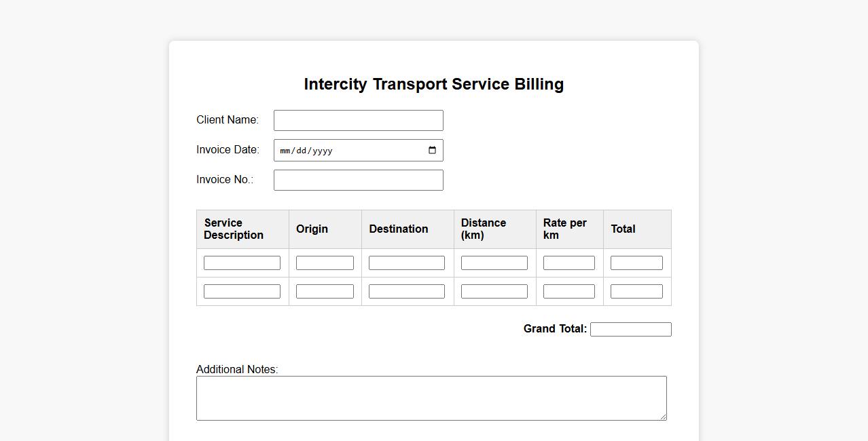Grab the Additional Notes resize handle
The width and height of the screenshot is (868, 441).
tap(663, 417)
